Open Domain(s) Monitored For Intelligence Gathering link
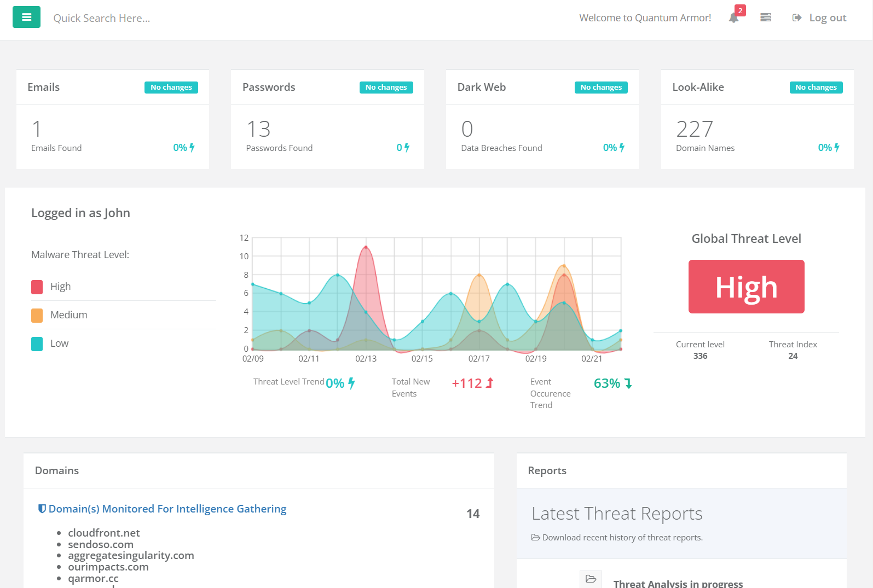This screenshot has width=873, height=588. pyautogui.click(x=167, y=509)
